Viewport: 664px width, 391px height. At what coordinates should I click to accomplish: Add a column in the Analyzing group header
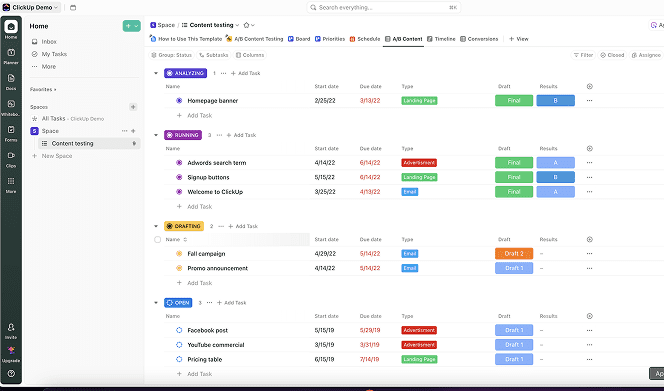pyautogui.click(x=589, y=86)
